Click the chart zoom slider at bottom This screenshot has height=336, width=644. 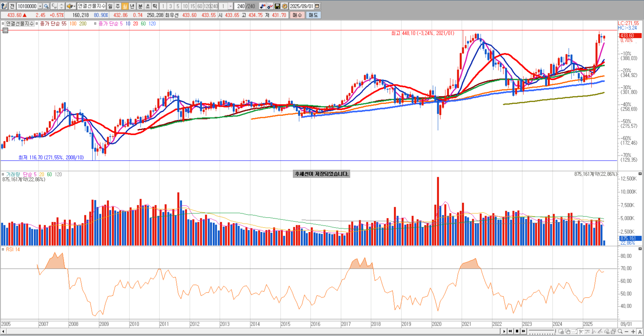(x=542, y=331)
